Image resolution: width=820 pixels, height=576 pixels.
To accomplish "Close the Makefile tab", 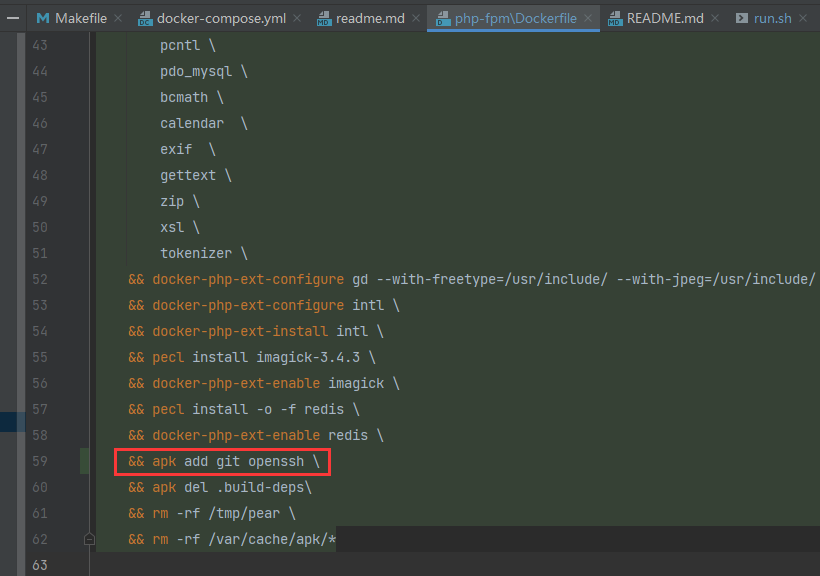I will (x=117, y=18).
